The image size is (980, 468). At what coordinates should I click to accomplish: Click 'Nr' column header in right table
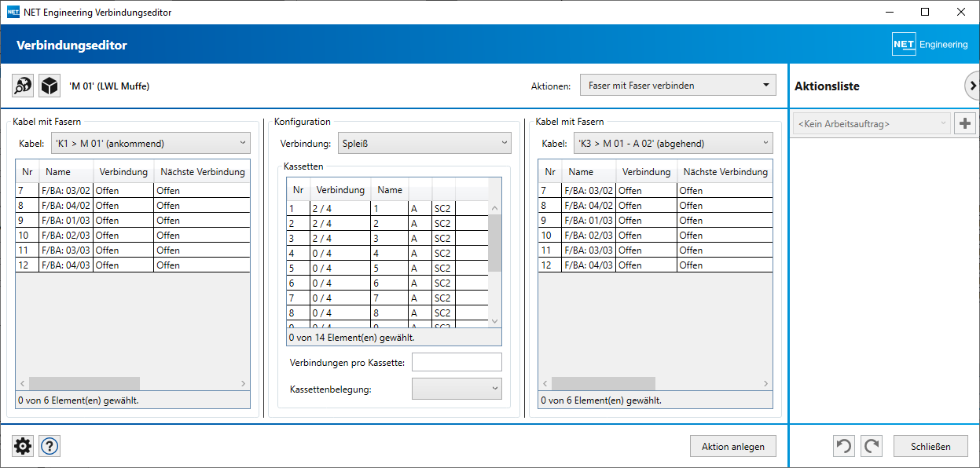(550, 172)
